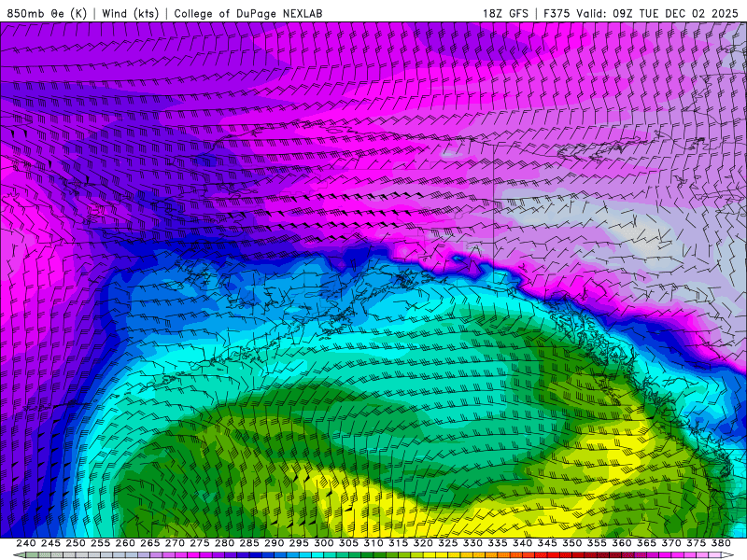This screenshot has height=560, width=747.
Task: Click the "College of DuPage NEXLAB" text
Action: pyautogui.click(x=248, y=13)
